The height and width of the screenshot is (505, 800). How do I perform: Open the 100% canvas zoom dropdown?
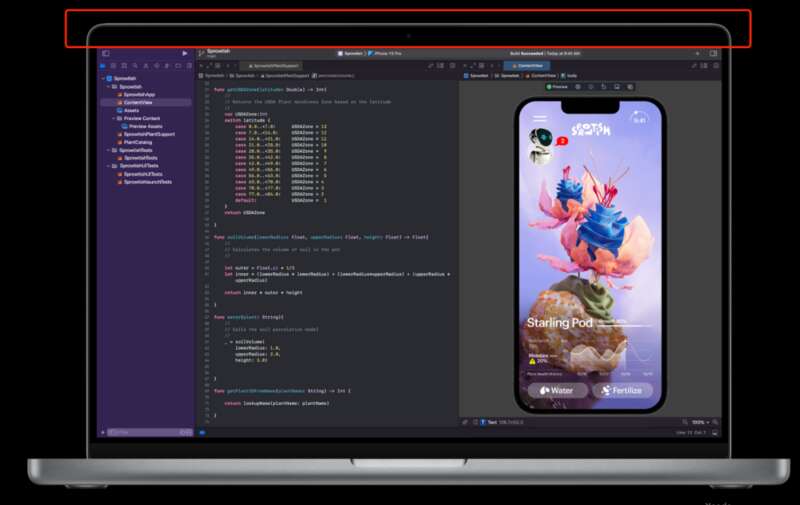(x=700, y=422)
